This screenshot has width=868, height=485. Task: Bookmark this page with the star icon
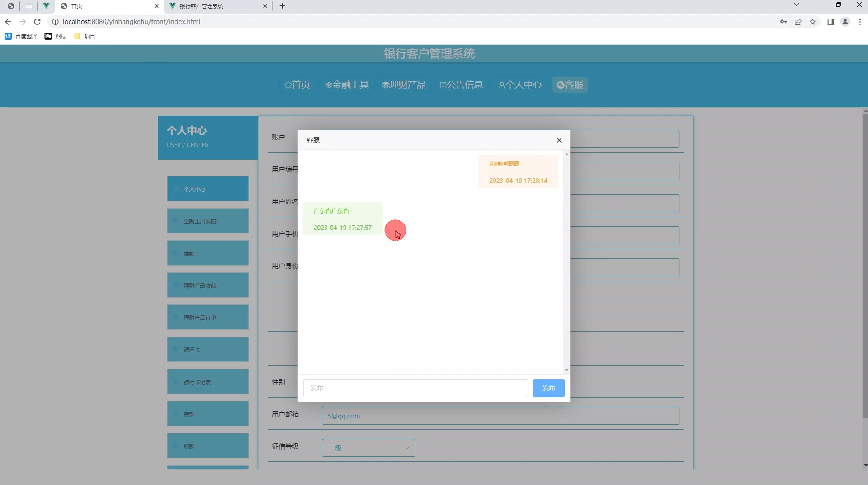(812, 22)
